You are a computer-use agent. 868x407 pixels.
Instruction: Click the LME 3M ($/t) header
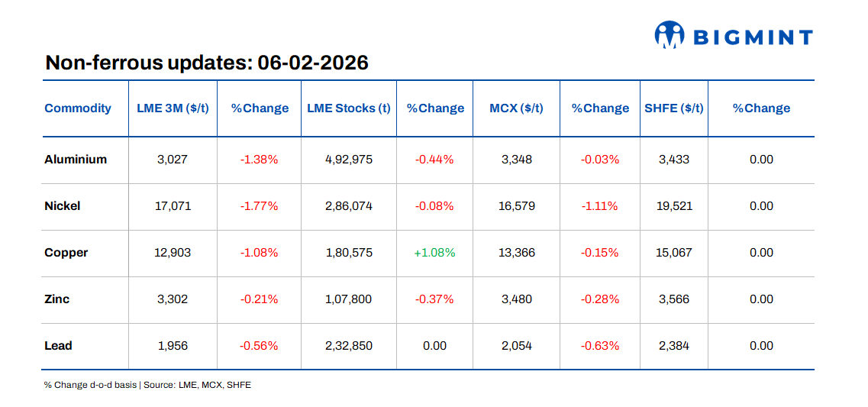point(173,108)
